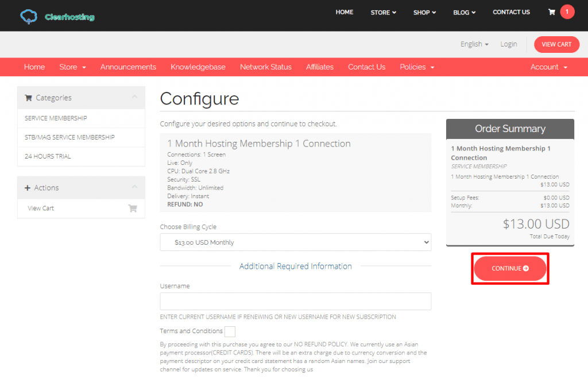Click the CPU: Dual Core 2.8 GHz line
Screen dimensions: 588x386
click(198, 171)
